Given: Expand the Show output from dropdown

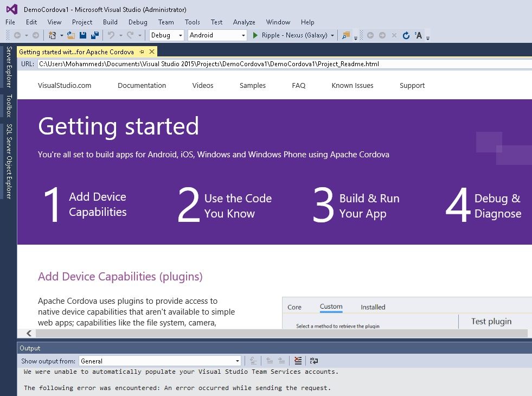Looking at the screenshot, I should [x=237, y=361].
